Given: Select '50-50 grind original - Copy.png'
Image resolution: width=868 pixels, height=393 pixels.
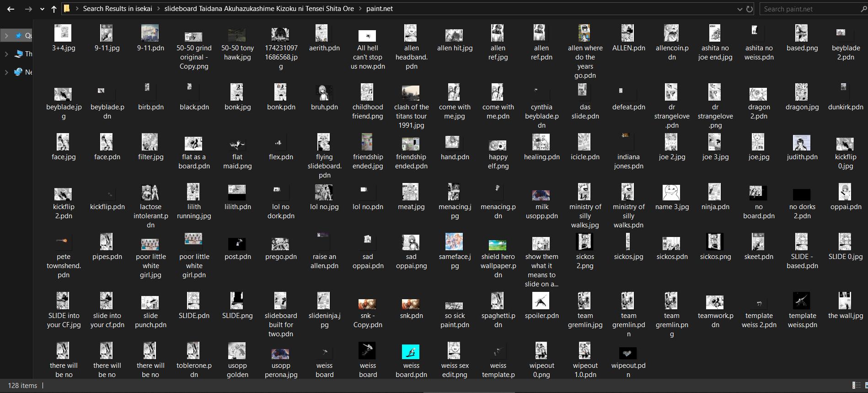Looking at the screenshot, I should point(194,48).
